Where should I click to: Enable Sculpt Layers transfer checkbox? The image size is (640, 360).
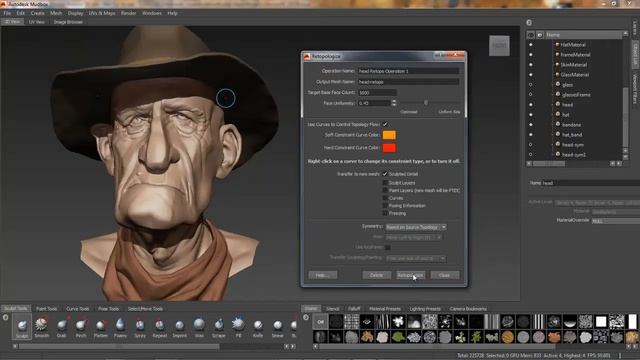[385, 182]
